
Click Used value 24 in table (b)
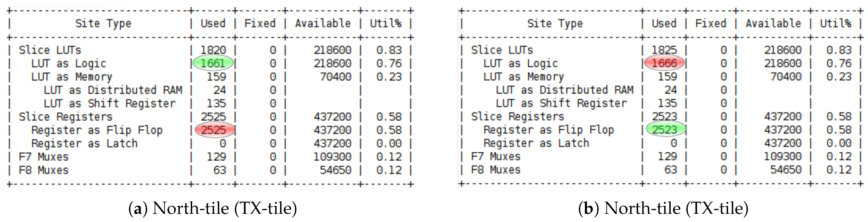coord(670,90)
